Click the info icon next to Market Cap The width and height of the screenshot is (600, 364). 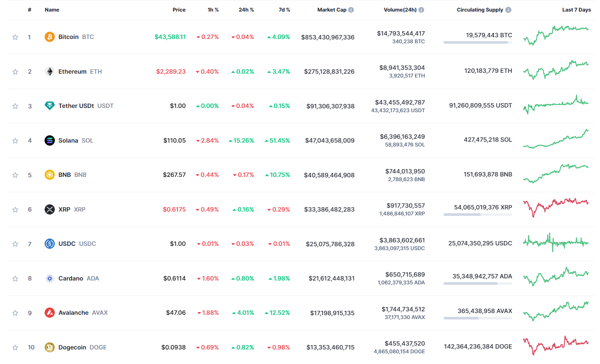351,10
